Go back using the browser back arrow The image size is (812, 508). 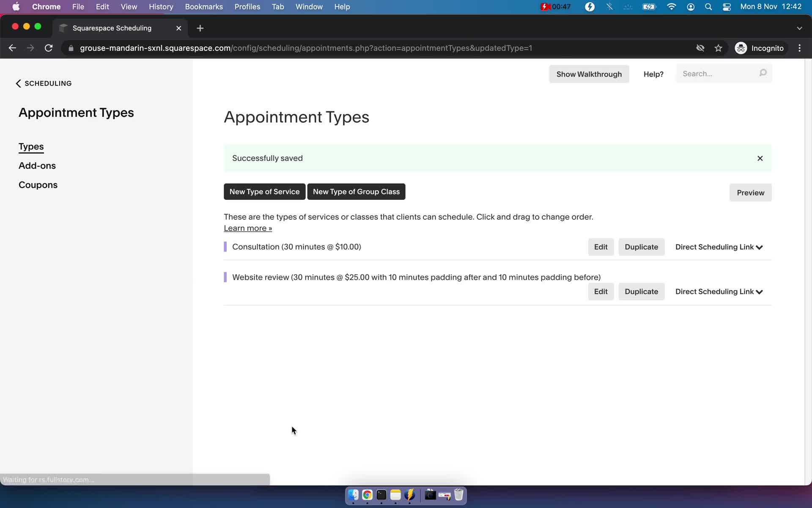[x=12, y=48]
